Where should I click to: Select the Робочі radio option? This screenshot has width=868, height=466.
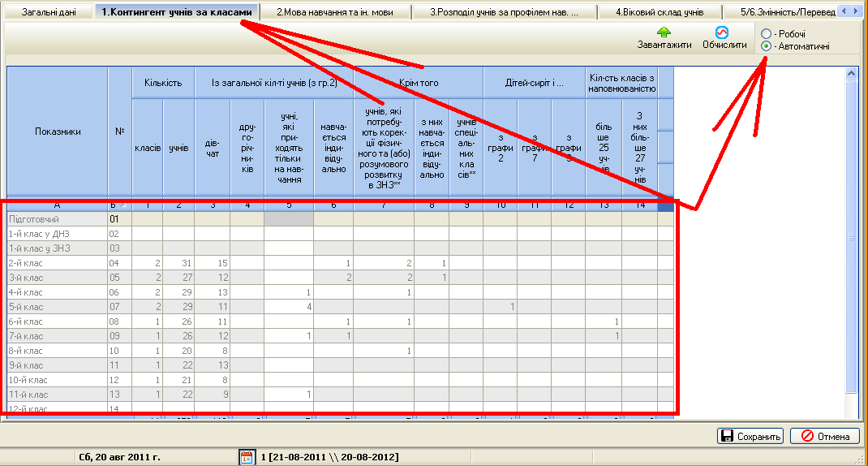(766, 34)
